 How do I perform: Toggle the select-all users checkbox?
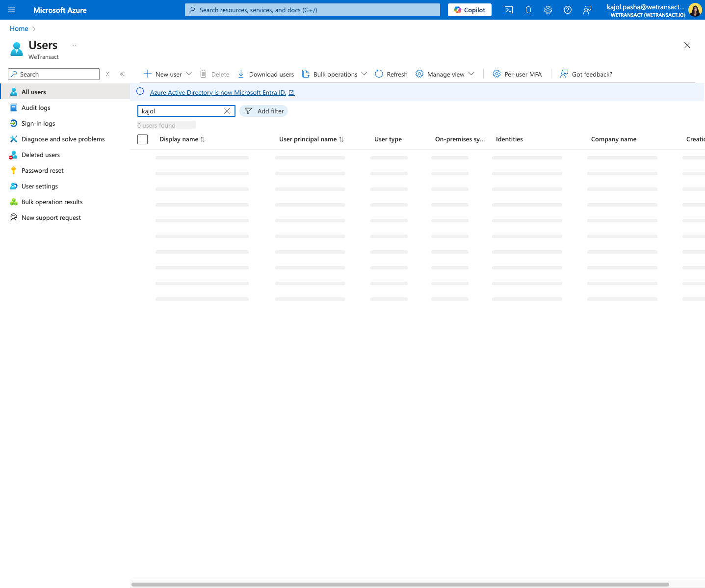click(143, 139)
